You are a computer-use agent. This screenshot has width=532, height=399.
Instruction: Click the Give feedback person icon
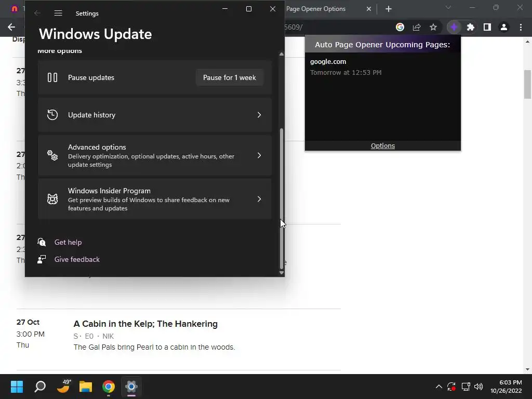(42, 259)
